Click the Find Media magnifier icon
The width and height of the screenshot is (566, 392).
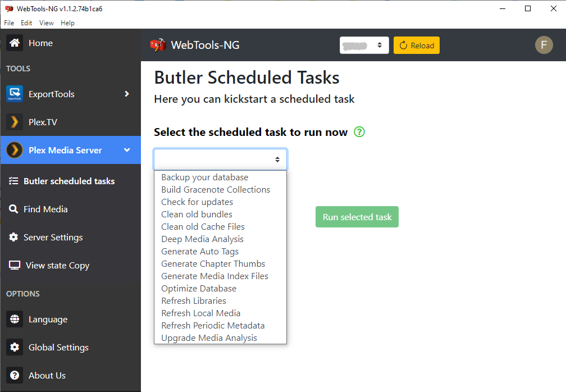[x=13, y=209]
